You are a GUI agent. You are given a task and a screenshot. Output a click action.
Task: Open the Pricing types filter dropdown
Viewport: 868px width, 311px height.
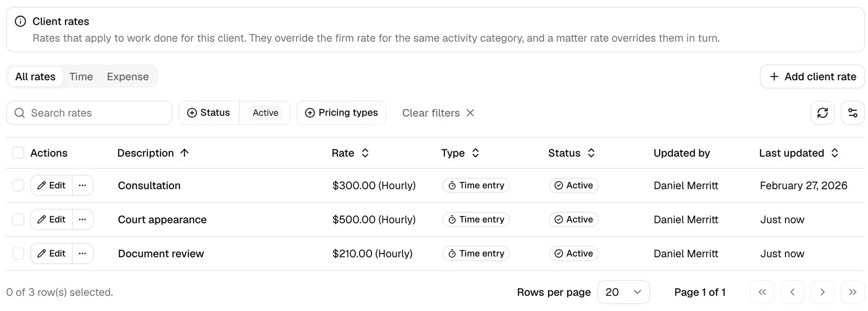341,113
